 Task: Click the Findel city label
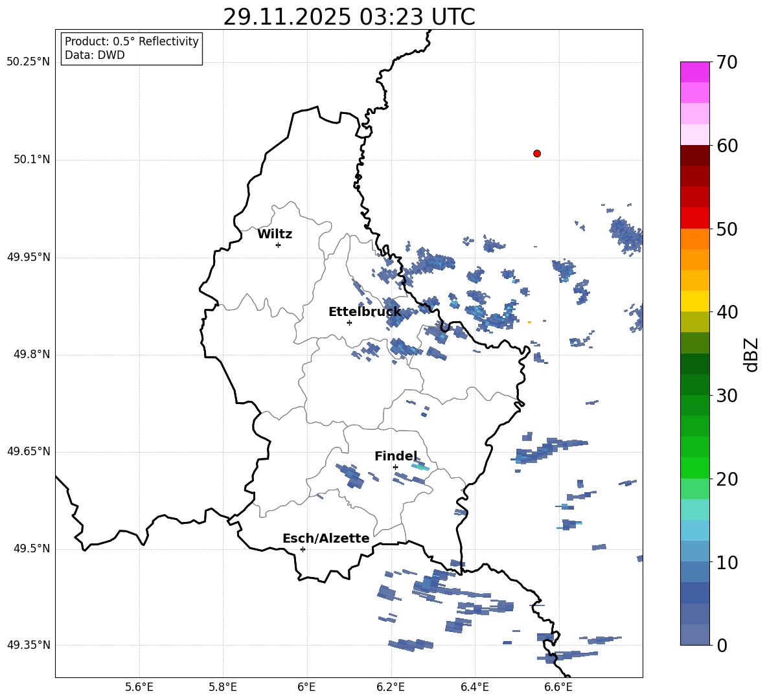[x=396, y=456]
